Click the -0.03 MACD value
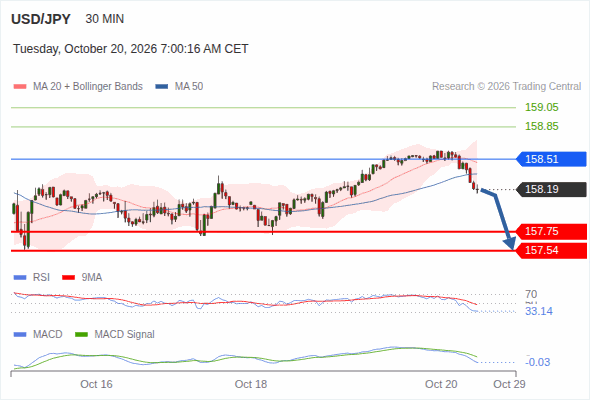Image resolution: width=590 pixels, height=400 pixels. 537,362
